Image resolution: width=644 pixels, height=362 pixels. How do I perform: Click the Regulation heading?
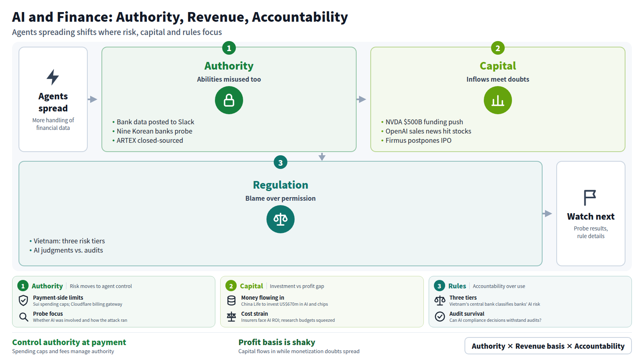click(x=281, y=185)
